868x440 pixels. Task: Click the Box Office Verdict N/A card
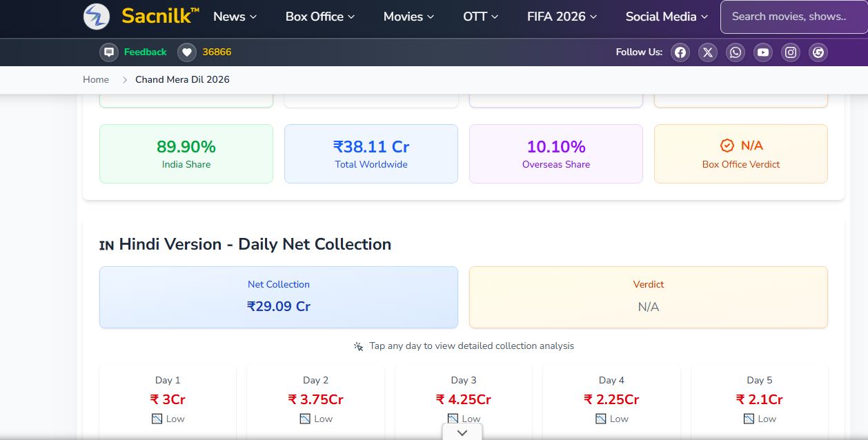(x=741, y=154)
